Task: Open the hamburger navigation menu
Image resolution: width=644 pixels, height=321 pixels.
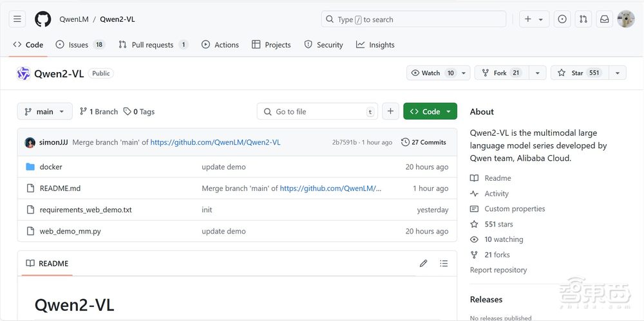Action: [17, 19]
